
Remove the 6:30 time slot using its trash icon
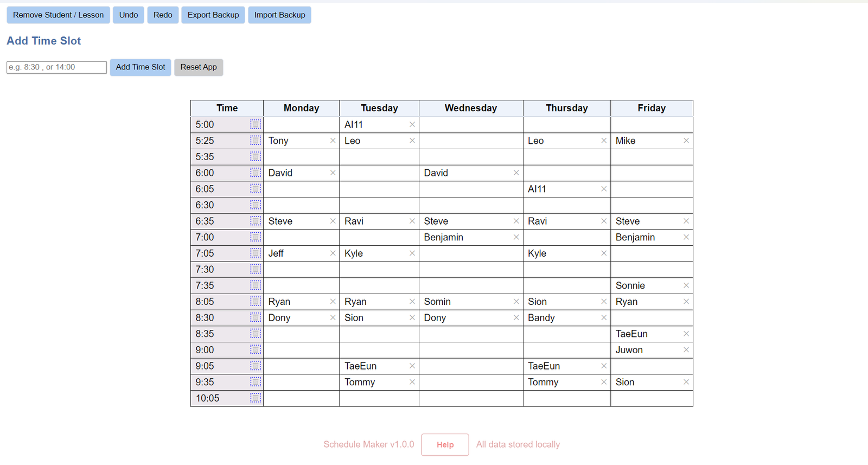coord(255,205)
